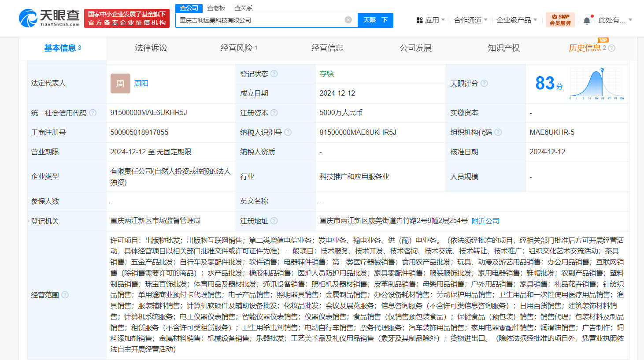
Task: Clear the search box with the X icon
Action: click(348, 20)
